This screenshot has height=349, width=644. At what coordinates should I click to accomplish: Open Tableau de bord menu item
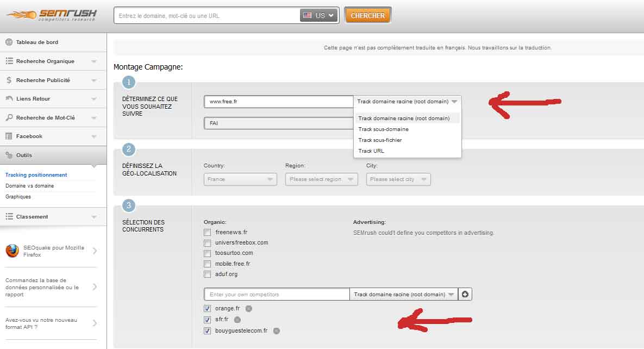click(53, 42)
